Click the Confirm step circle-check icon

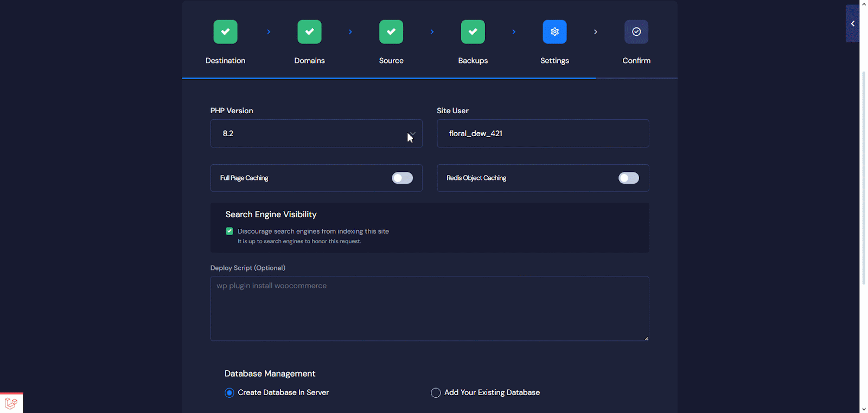click(x=636, y=32)
